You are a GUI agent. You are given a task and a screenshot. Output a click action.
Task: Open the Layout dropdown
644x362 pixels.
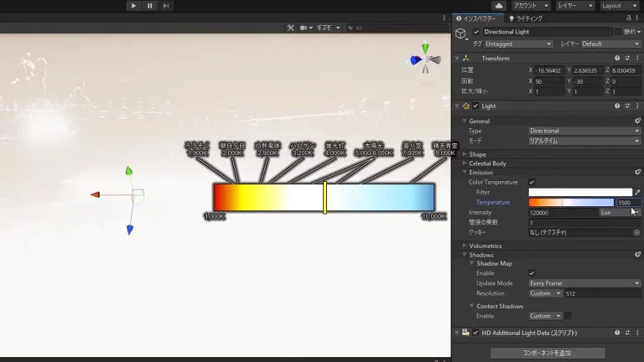click(620, 6)
